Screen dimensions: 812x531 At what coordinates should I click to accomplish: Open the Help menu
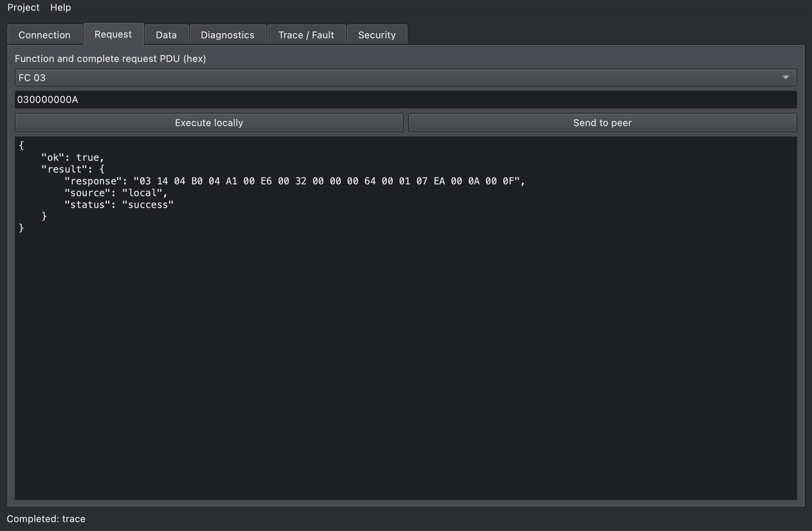pyautogui.click(x=61, y=7)
